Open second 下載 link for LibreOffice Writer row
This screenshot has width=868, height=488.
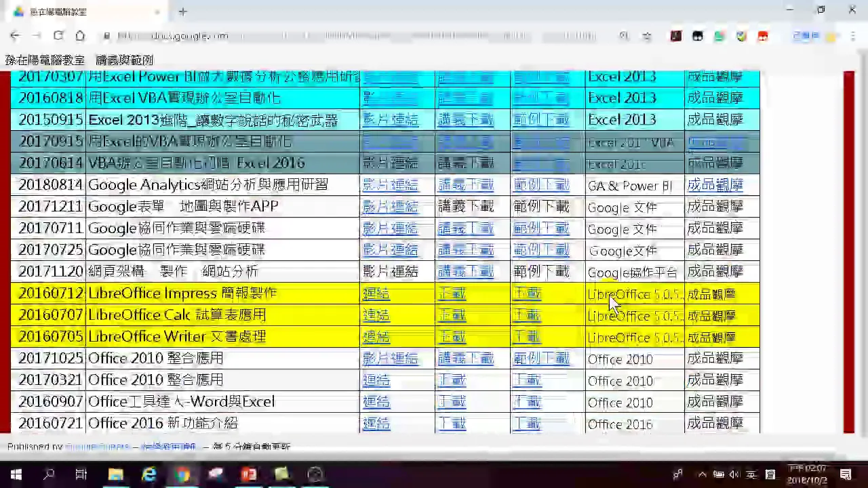(x=526, y=337)
